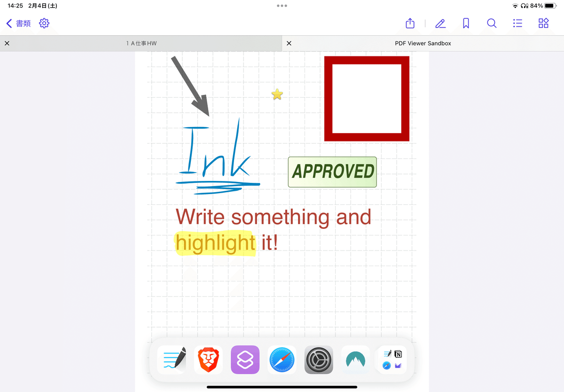This screenshot has width=564, height=392.
Task: Tap the yellow star sticker
Action: click(277, 94)
